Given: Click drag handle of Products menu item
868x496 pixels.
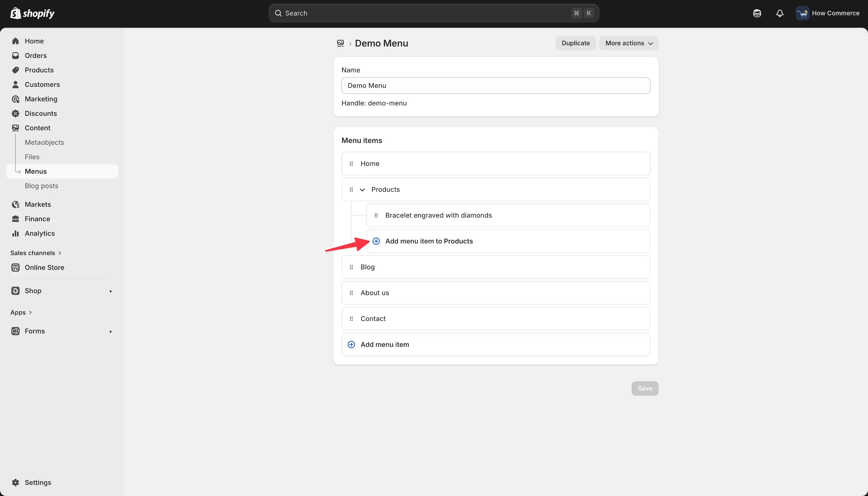Looking at the screenshot, I should [351, 189].
